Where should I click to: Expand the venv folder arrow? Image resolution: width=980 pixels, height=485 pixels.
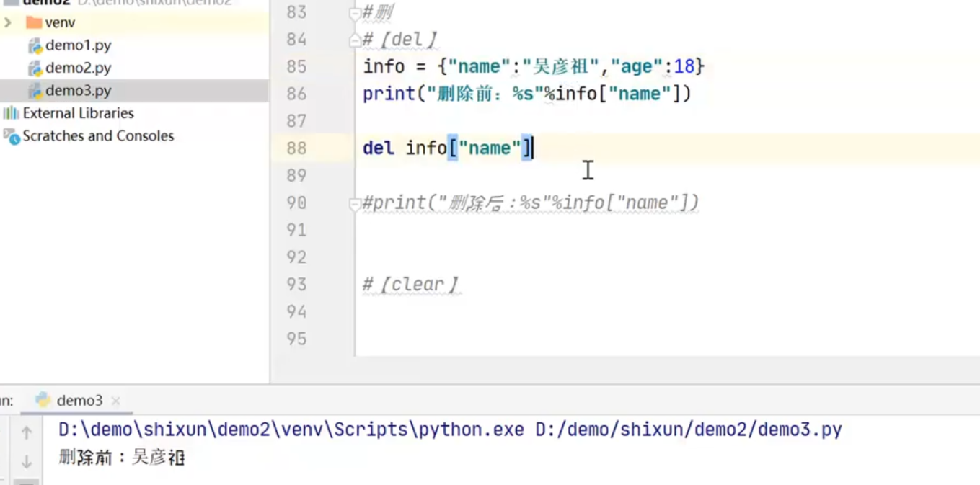click(8, 22)
